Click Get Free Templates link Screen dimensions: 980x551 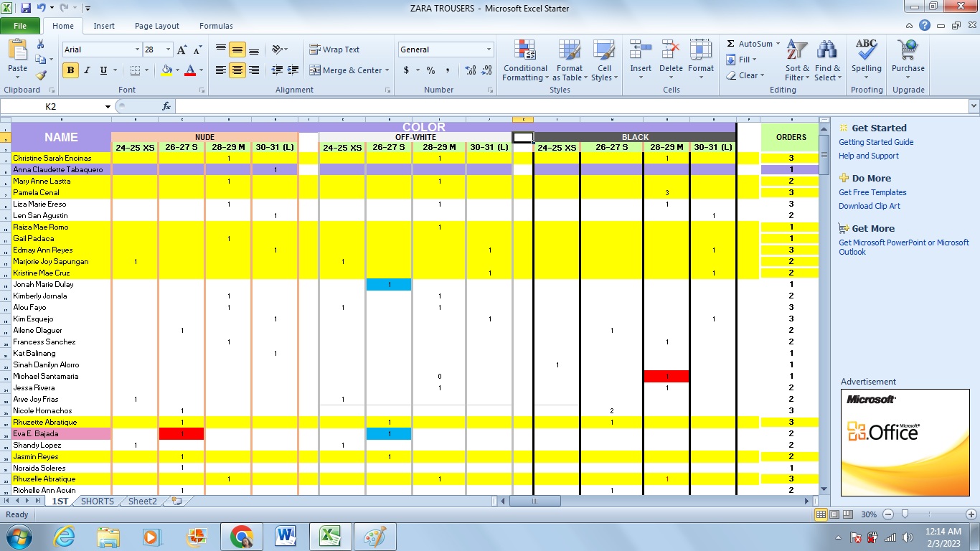[x=872, y=192]
